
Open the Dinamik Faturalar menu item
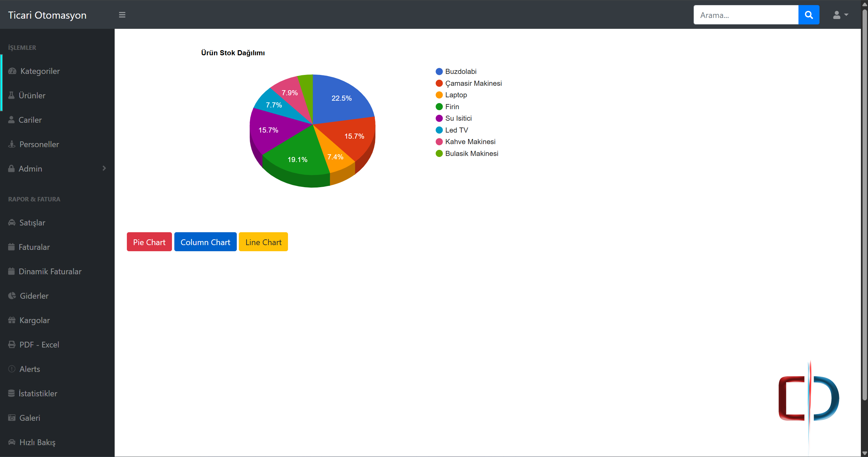tap(50, 272)
